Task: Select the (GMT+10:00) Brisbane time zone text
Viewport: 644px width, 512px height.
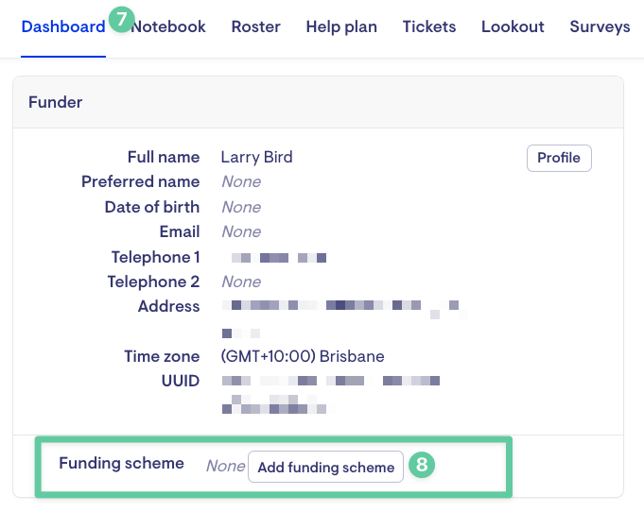Action: click(x=303, y=356)
